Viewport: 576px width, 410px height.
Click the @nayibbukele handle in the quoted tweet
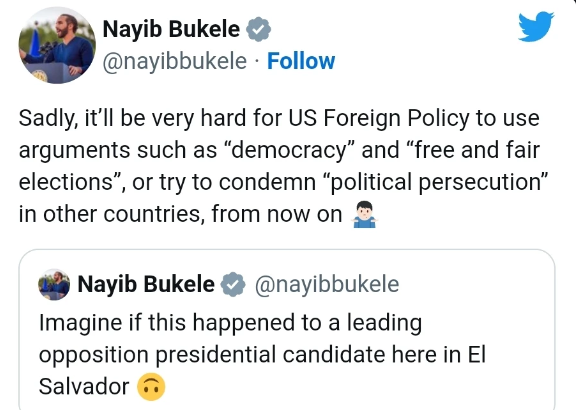tap(327, 284)
